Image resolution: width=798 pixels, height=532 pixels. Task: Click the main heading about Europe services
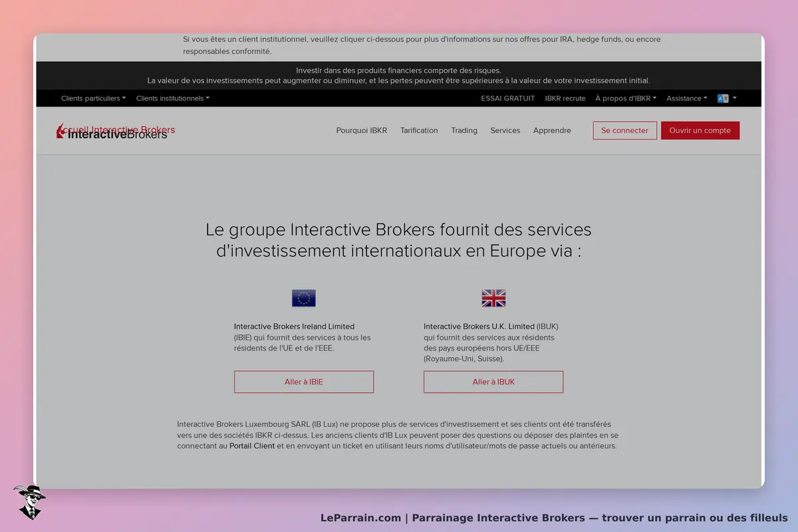(398, 241)
